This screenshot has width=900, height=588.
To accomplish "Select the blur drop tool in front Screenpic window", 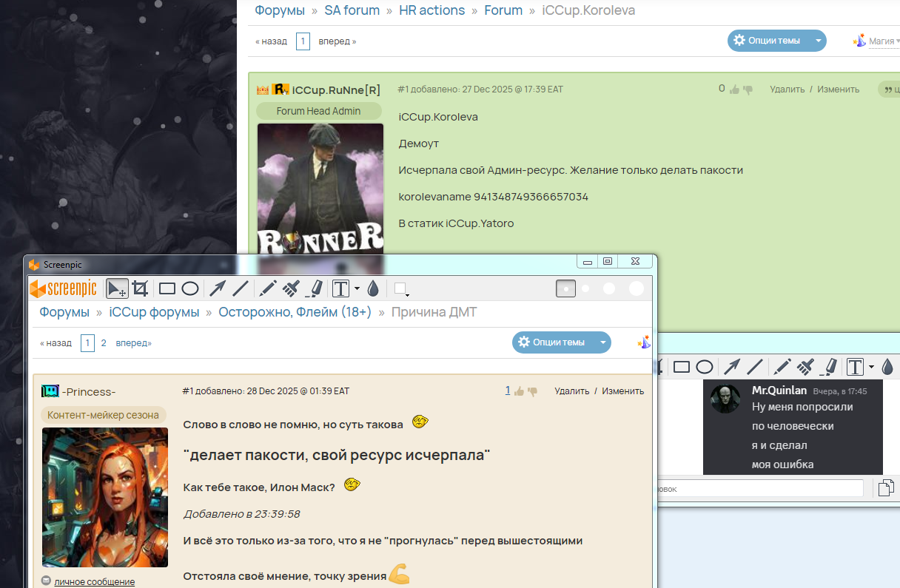I will (373, 288).
